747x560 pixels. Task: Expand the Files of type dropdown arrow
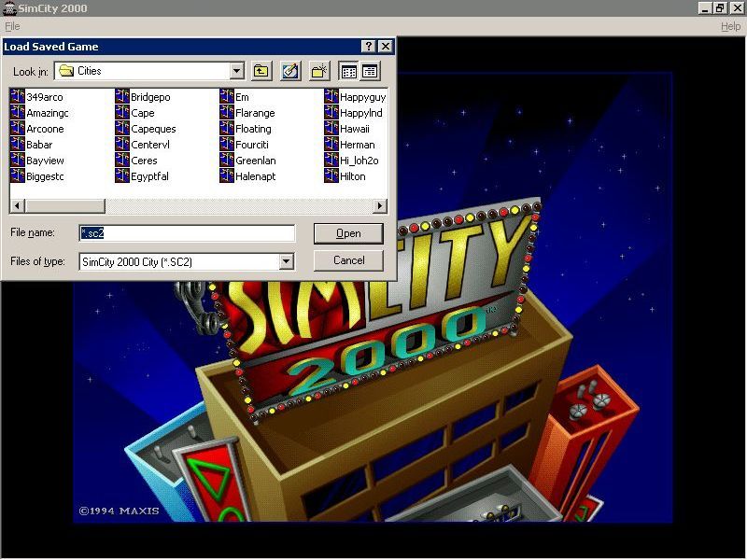coord(287,261)
